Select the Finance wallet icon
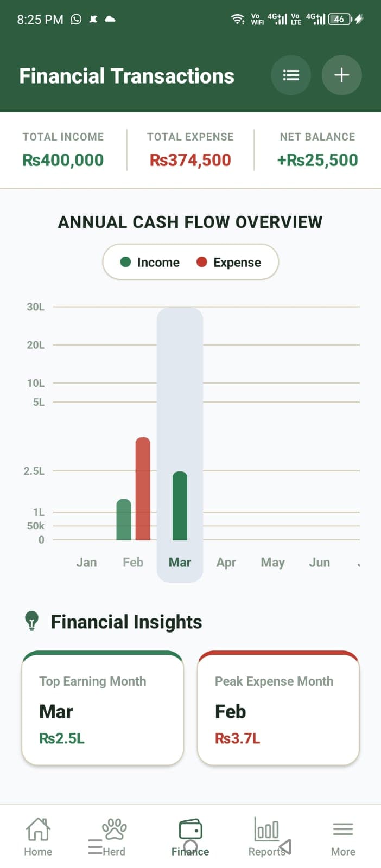381x868 pixels. [x=190, y=829]
